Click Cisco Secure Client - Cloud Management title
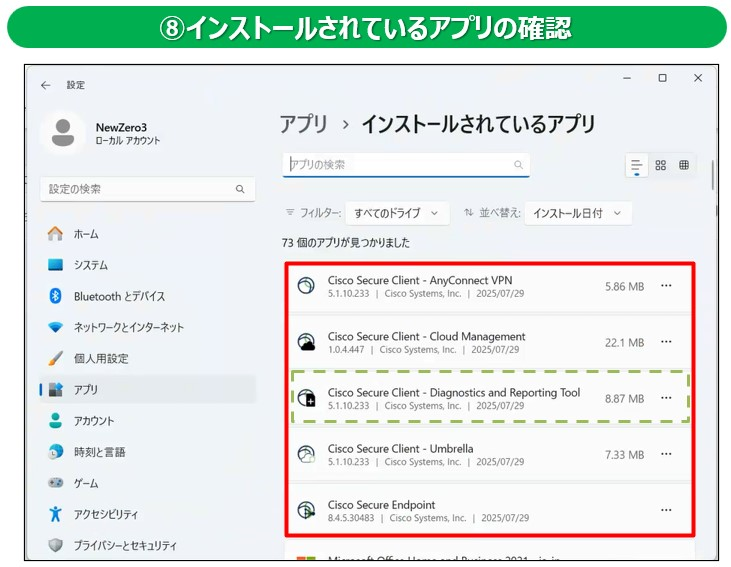The height and width of the screenshot is (567, 731). pos(427,336)
